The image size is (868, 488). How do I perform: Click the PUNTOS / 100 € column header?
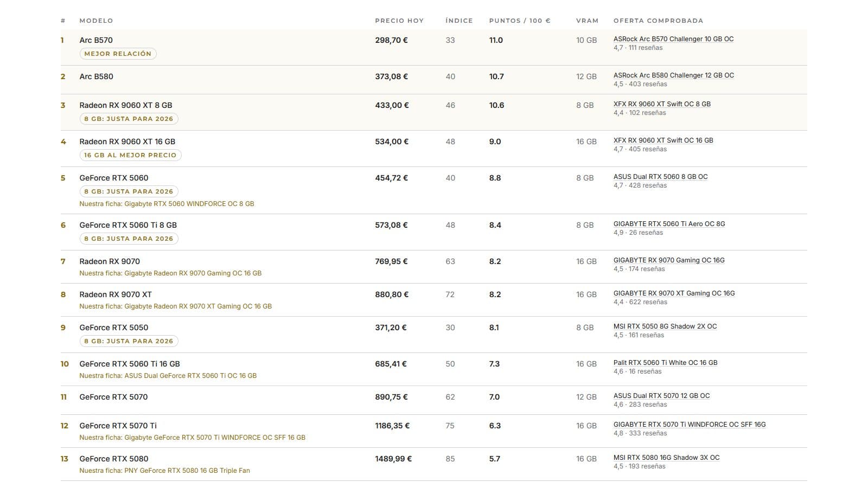[x=520, y=21]
